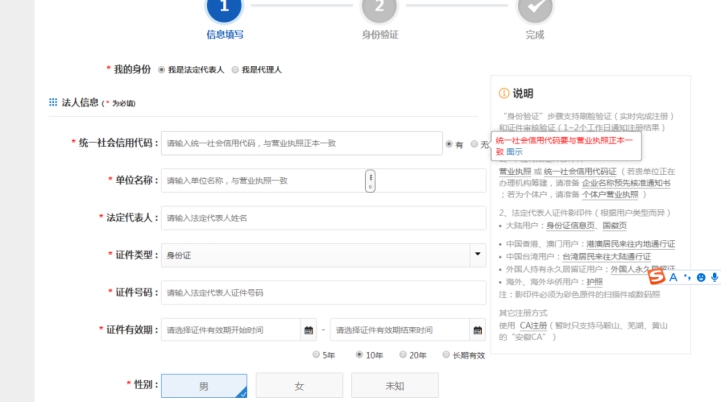Click the emoji face icon in the IME toolbar

[x=701, y=277]
